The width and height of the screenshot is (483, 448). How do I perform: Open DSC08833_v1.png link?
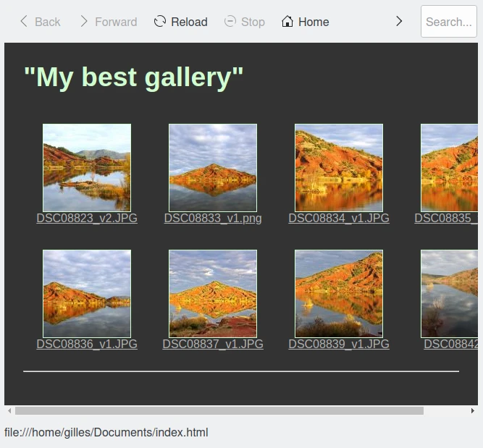click(213, 219)
